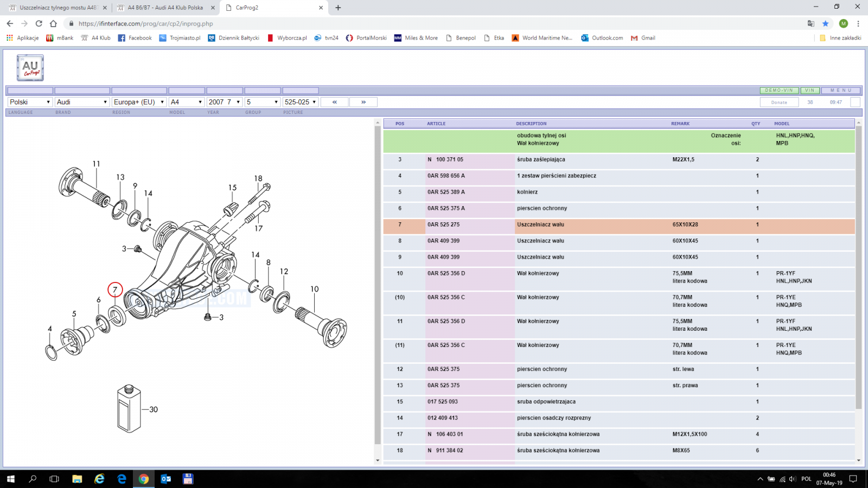Go to next picture with » button
868x488 pixels.
tap(363, 102)
